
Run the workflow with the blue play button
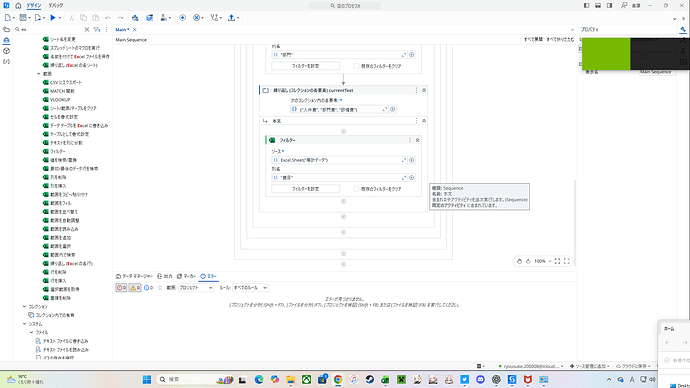[53, 18]
